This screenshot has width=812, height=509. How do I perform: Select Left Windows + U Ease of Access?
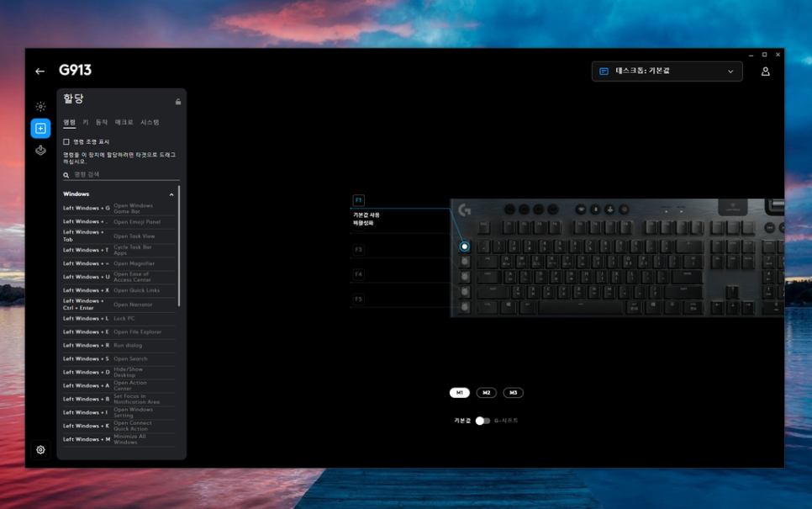(119, 277)
